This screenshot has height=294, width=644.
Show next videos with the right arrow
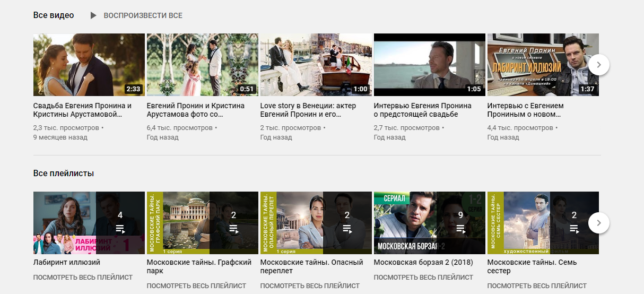599,65
